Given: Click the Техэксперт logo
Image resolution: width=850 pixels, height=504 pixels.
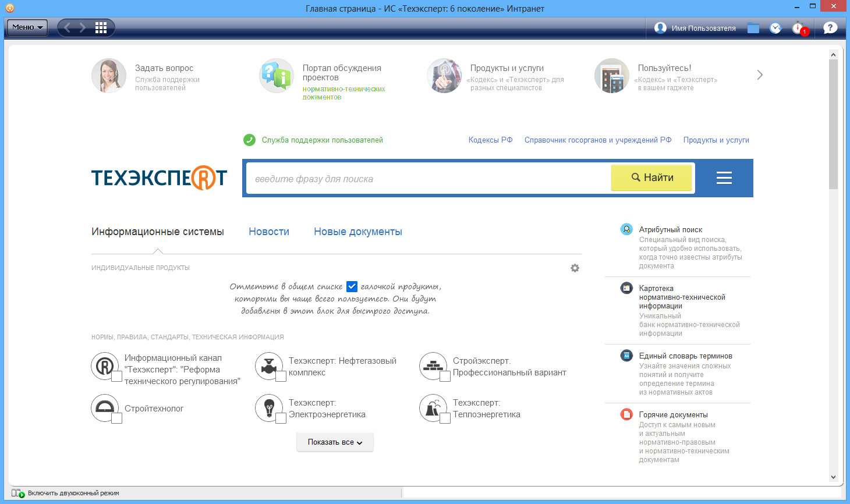Looking at the screenshot, I should click(x=159, y=178).
